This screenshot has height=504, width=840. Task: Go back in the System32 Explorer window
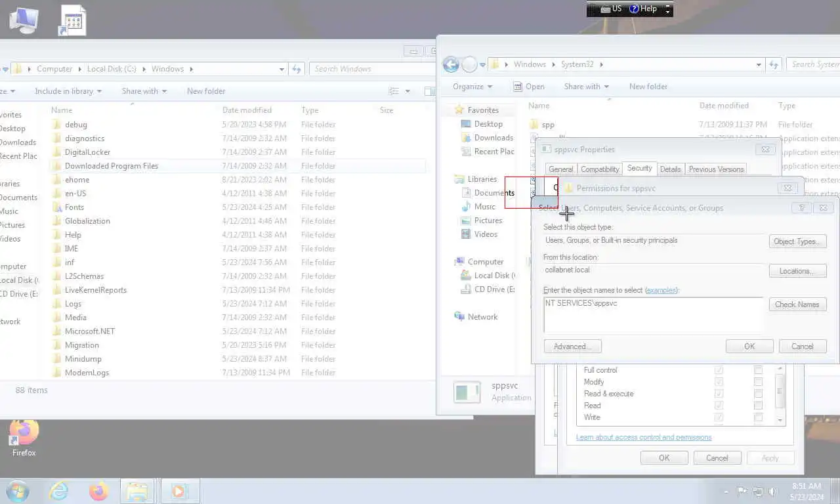click(451, 64)
